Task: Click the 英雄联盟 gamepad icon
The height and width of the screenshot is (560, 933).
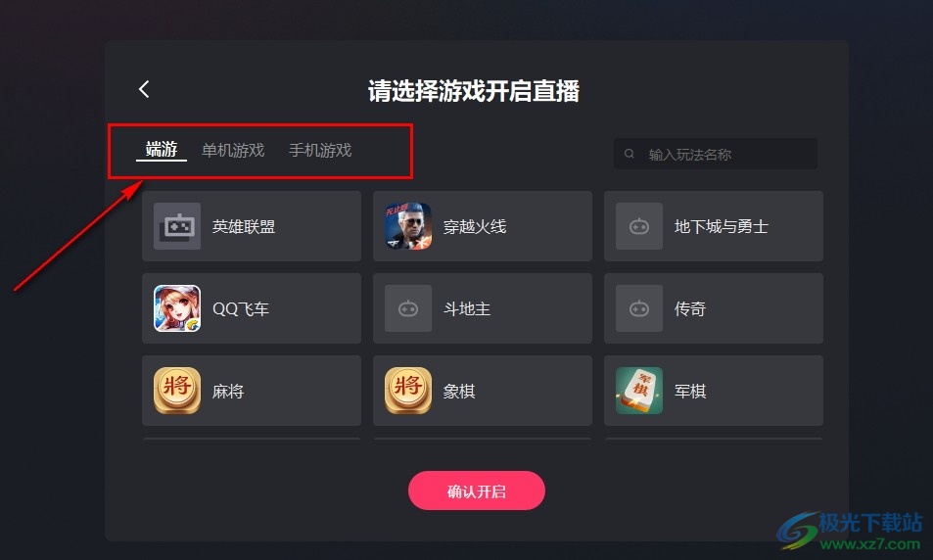Action: [177, 226]
